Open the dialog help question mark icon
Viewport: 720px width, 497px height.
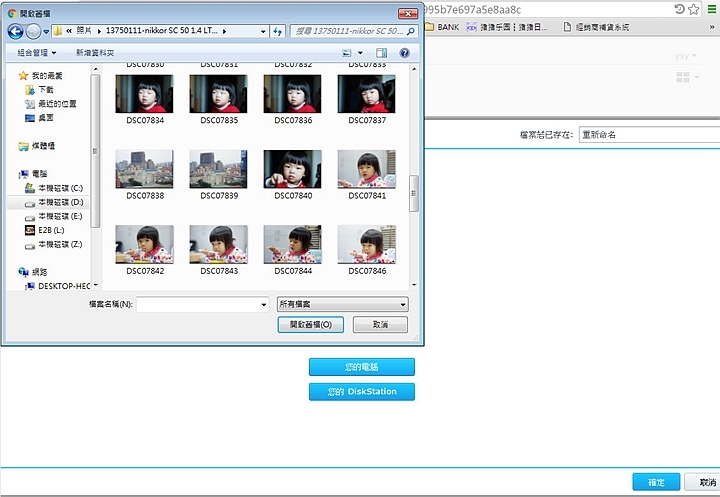click(x=404, y=52)
